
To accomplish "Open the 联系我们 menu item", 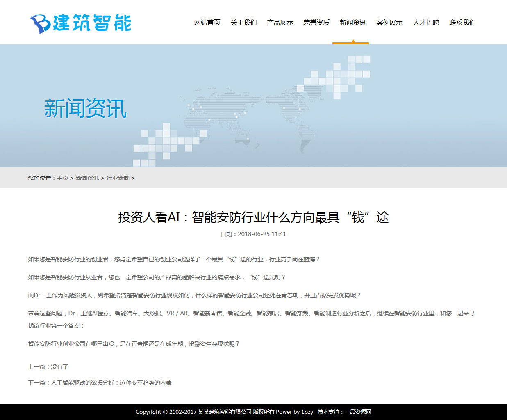I will point(462,23).
